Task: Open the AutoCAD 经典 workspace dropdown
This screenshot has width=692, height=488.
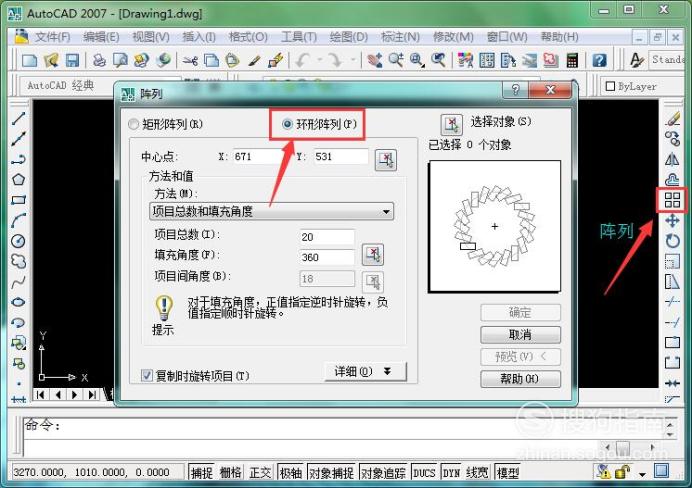Action: coord(101,85)
